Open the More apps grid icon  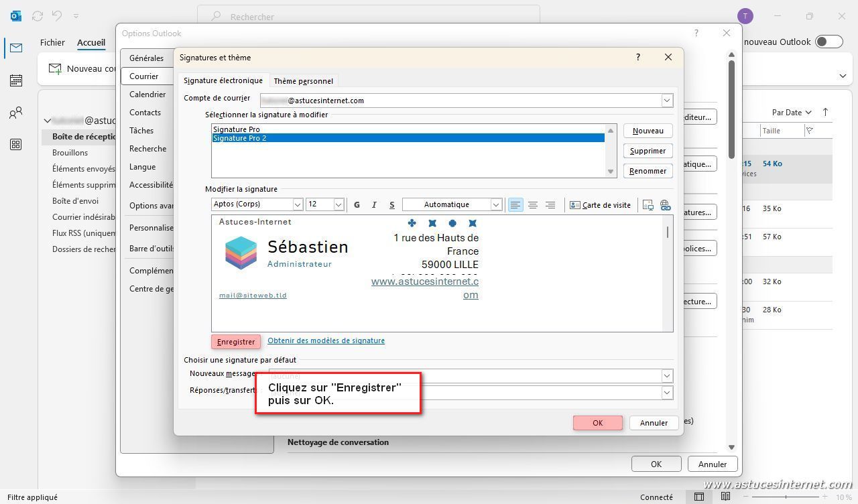coord(16,145)
